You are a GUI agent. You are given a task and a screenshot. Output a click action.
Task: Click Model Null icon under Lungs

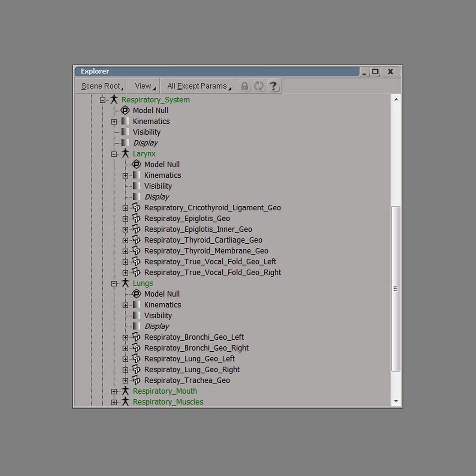(x=137, y=294)
